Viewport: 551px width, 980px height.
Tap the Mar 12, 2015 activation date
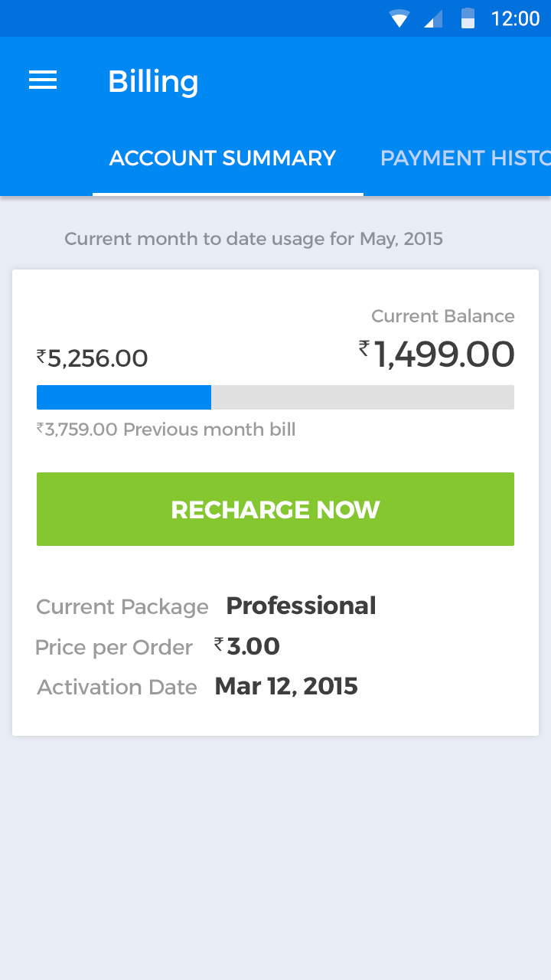pos(286,686)
